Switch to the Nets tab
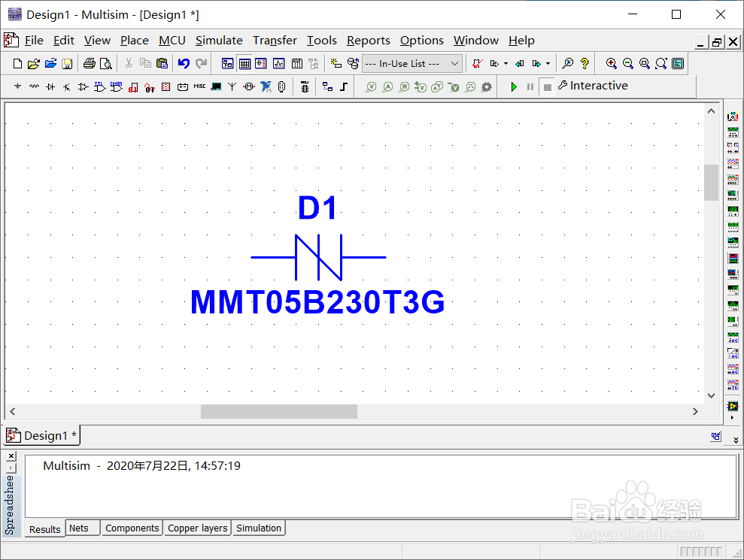The width and height of the screenshot is (744, 560). (83, 528)
